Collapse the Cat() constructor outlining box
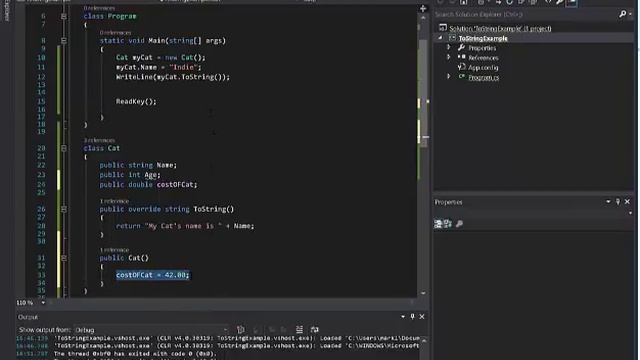The height and width of the screenshot is (360, 640). [x=64, y=258]
